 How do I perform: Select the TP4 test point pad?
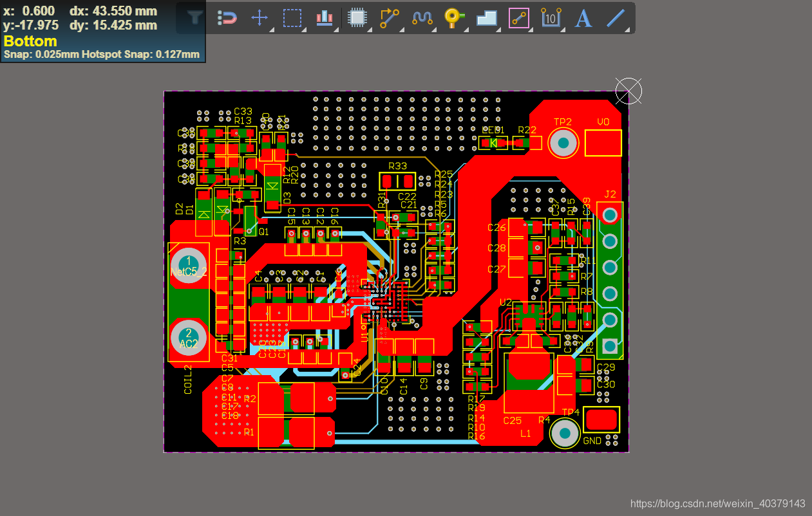click(565, 433)
